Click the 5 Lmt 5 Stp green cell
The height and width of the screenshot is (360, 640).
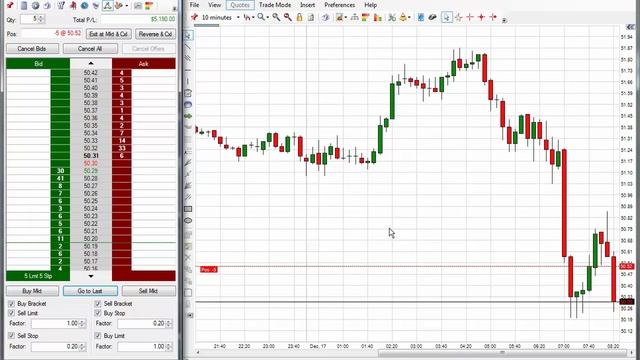38,276
